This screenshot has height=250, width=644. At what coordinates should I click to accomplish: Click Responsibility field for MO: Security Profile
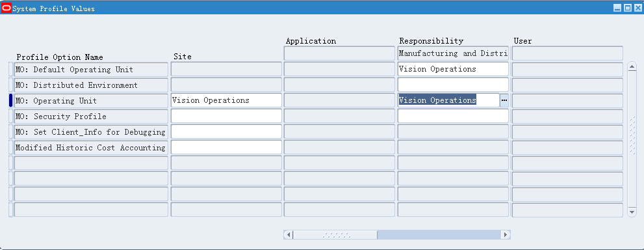coord(453,116)
